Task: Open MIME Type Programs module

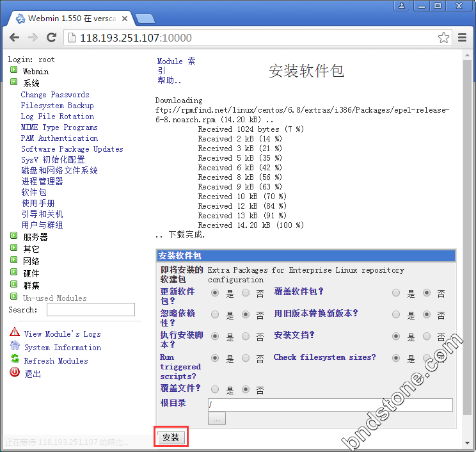Action: (x=59, y=127)
